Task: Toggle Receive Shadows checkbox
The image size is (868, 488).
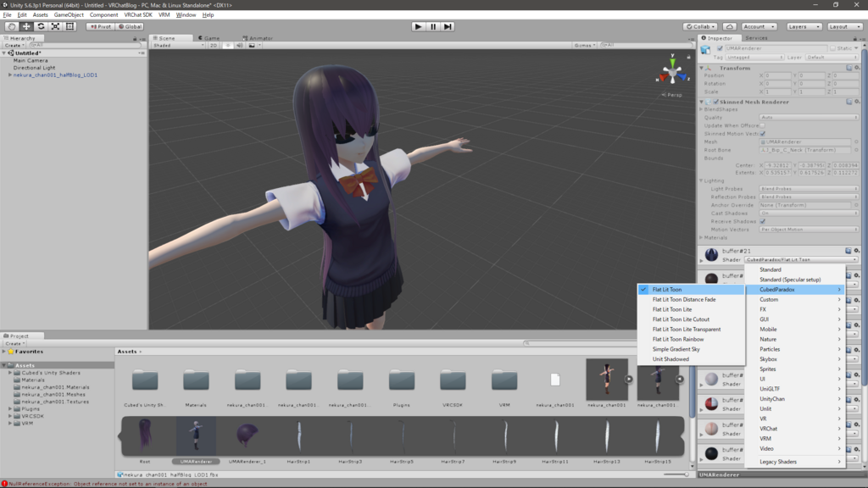Action: [x=763, y=221]
